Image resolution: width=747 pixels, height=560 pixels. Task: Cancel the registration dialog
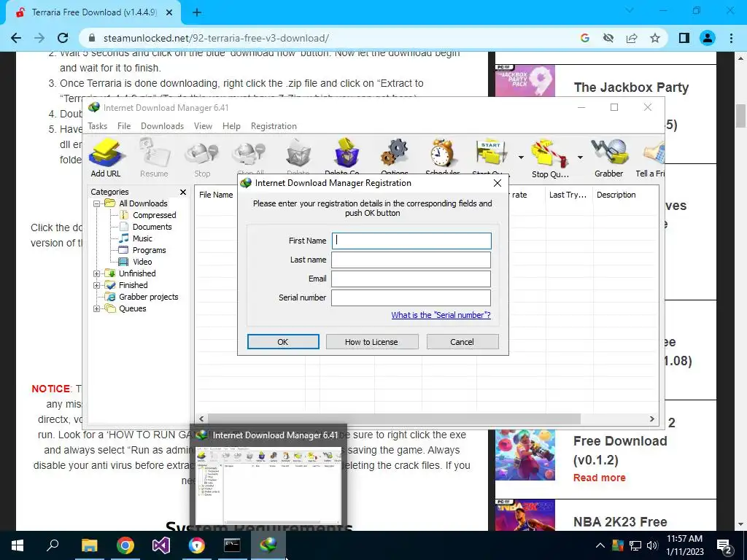click(462, 342)
